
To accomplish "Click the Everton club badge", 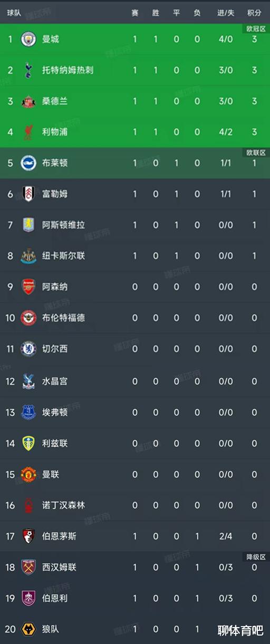I will coord(28,412).
